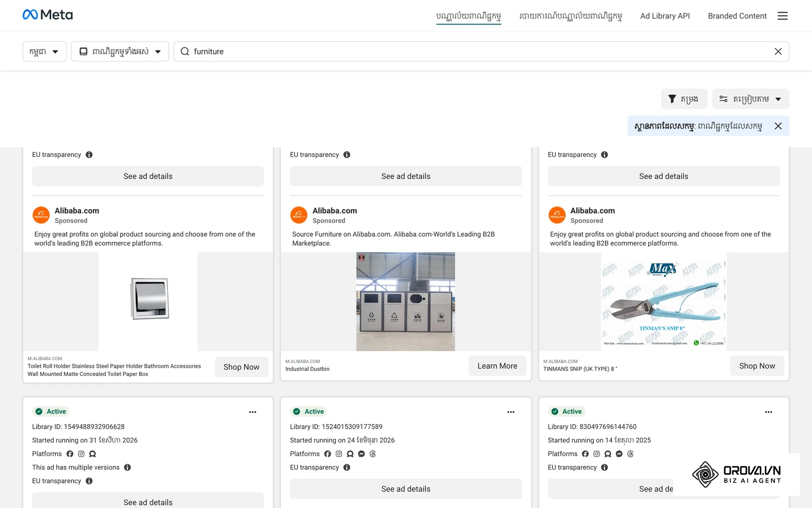The height and width of the screenshot is (508, 812).
Task: Click Alibaba.com avatar on toilet roll holder ad
Action: click(x=41, y=215)
